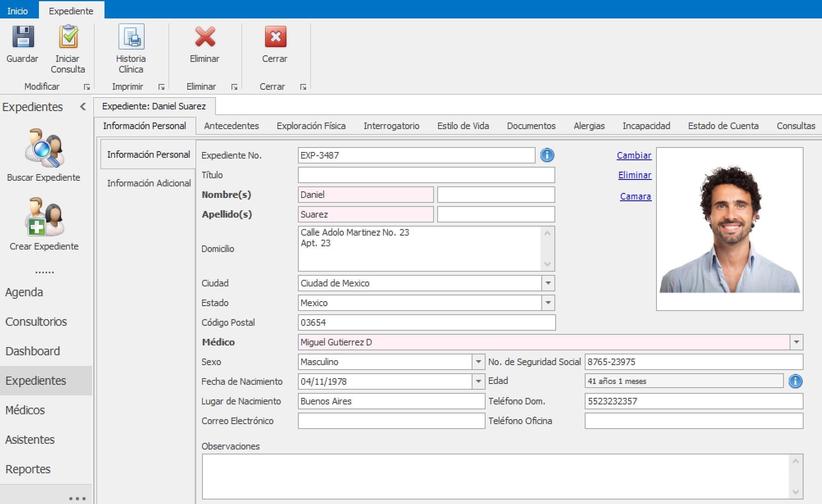The height and width of the screenshot is (504, 822).
Task: Click the Correo Electrónico input field
Action: pyautogui.click(x=391, y=421)
